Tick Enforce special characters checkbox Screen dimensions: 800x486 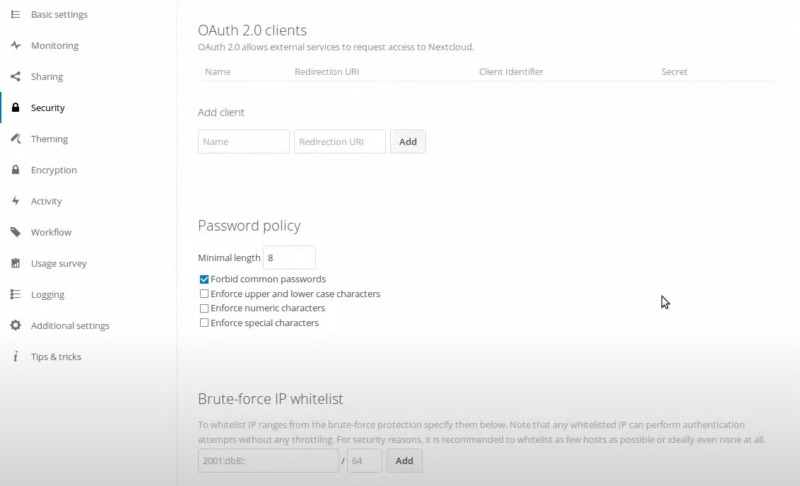(204, 323)
